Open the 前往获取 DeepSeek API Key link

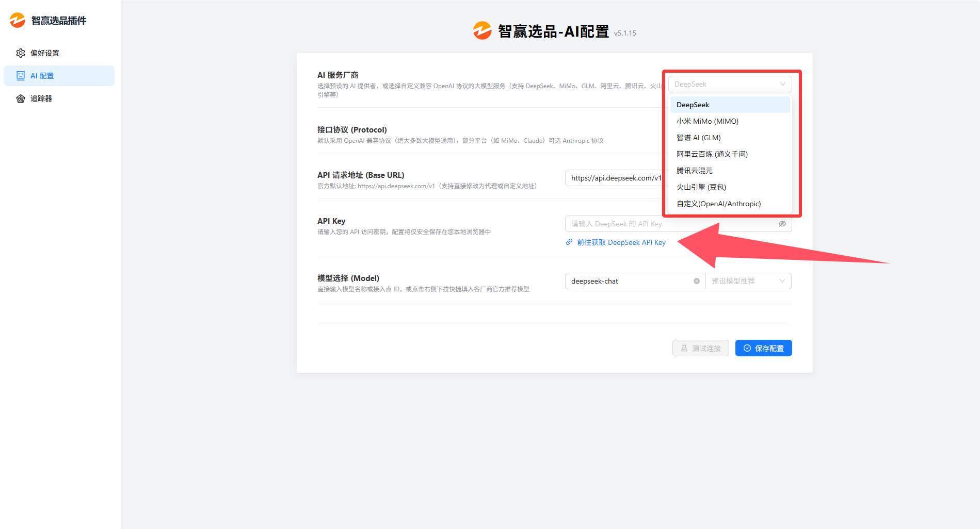621,242
